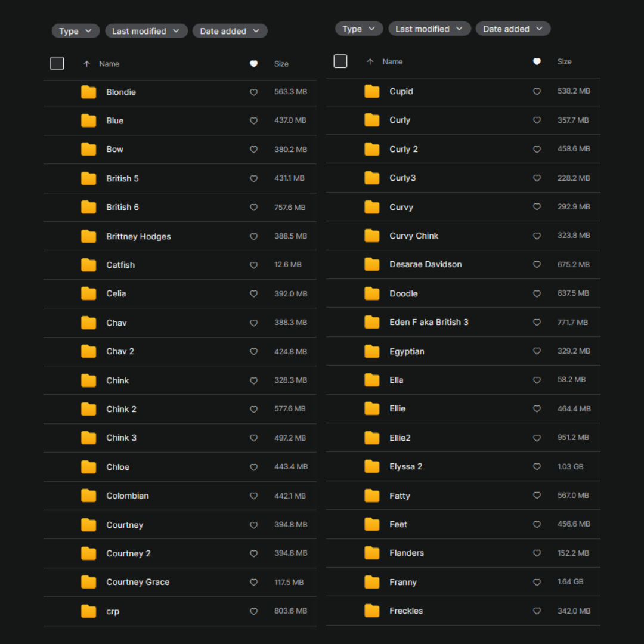Open the Doodle folder icon
Screen dimensions: 644x644
click(x=372, y=293)
